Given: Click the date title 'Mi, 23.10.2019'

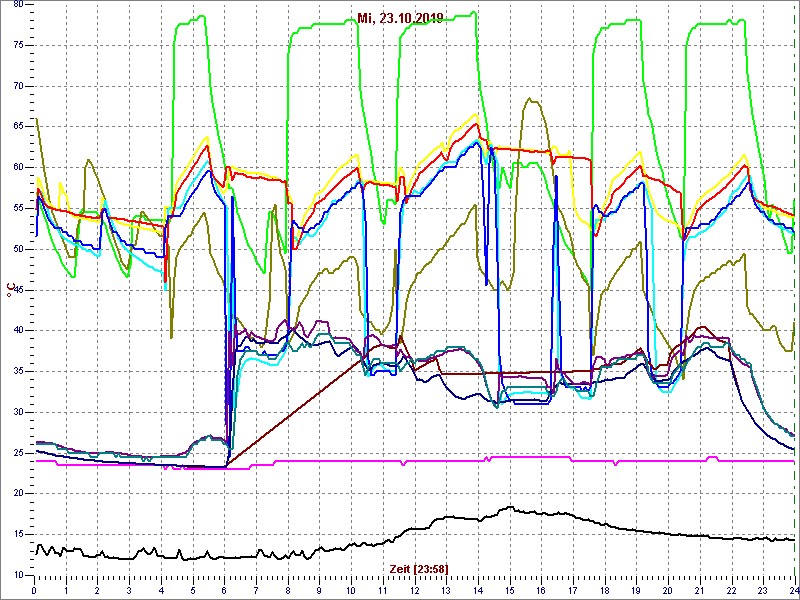Looking at the screenshot, I should tap(400, 19).
